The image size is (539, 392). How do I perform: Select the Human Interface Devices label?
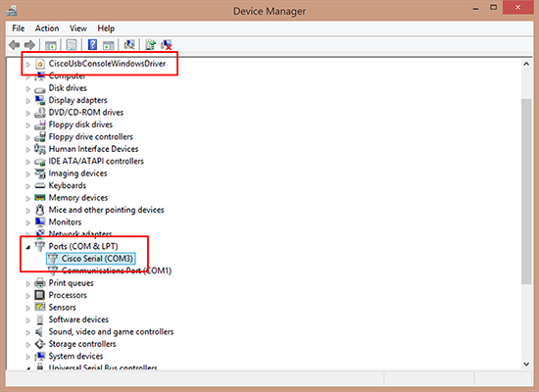(x=93, y=149)
